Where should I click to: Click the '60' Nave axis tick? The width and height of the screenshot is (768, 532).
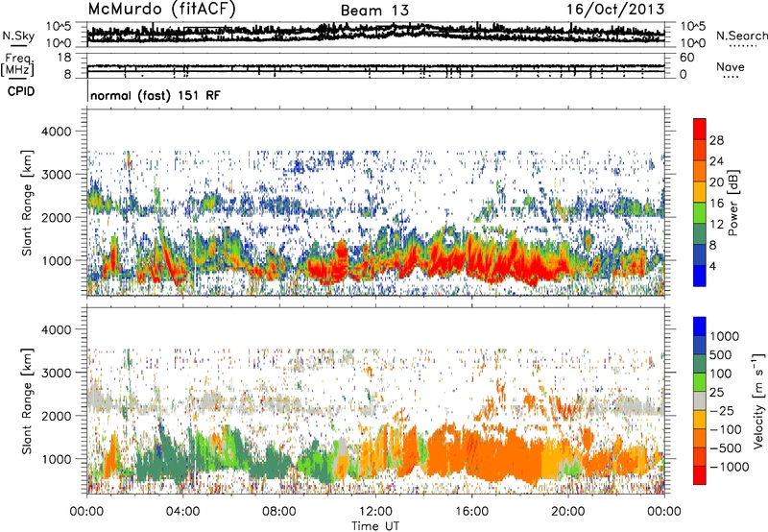coord(686,58)
